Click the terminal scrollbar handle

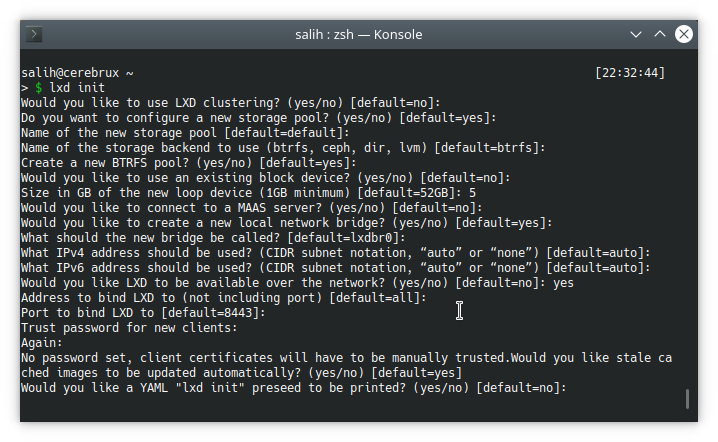point(687,399)
